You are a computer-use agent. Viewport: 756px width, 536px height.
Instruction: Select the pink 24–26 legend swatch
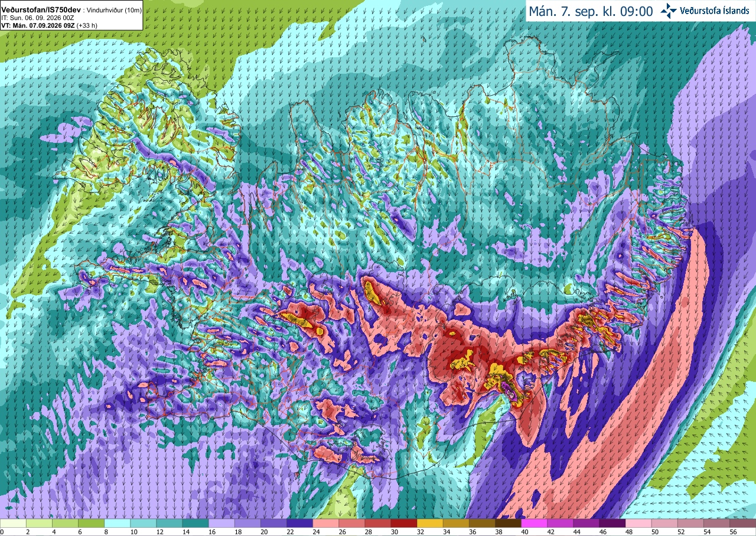pyautogui.click(x=325, y=523)
